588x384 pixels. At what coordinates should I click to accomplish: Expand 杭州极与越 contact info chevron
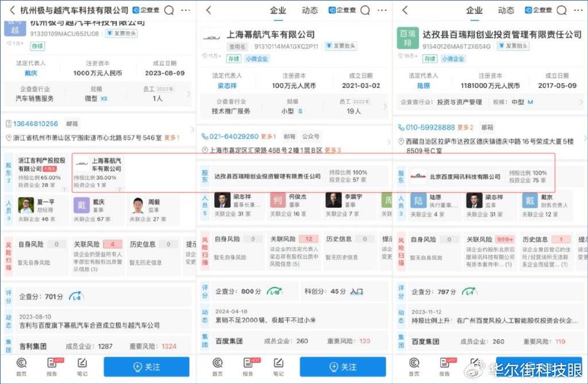tap(192, 130)
